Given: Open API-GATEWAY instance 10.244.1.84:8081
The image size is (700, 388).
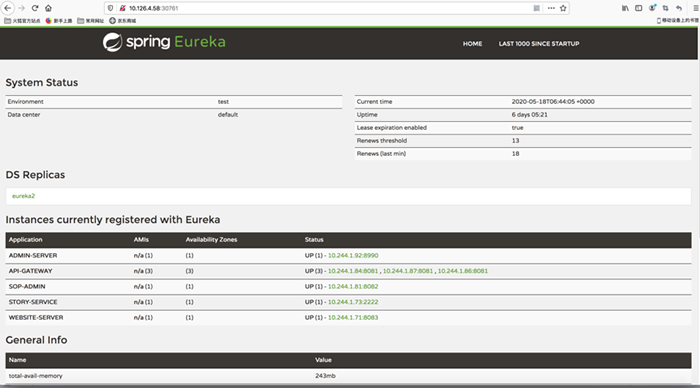Looking at the screenshot, I should click(x=353, y=271).
